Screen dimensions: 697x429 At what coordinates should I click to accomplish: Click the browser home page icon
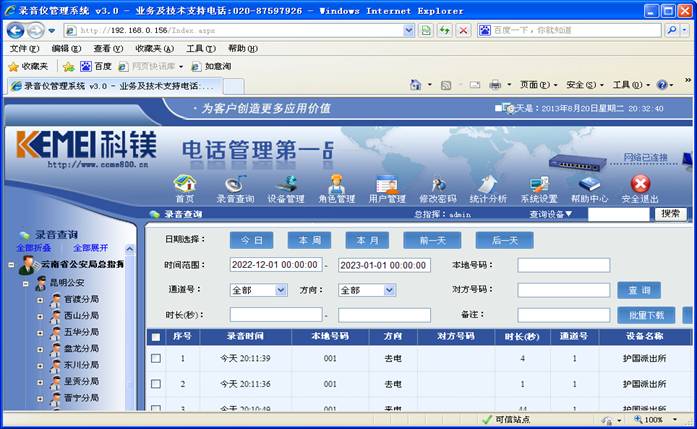click(415, 84)
